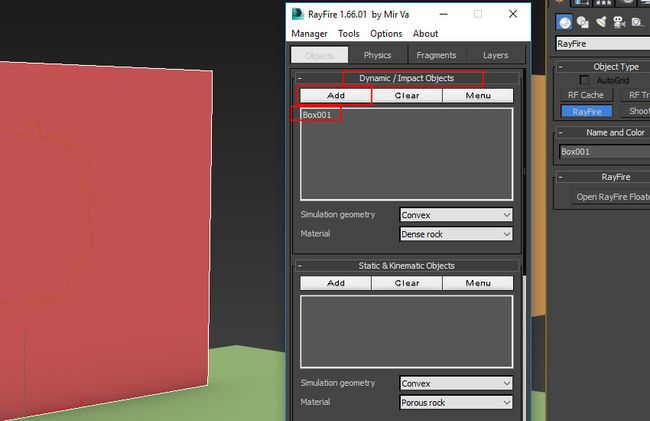Select Box001 in the dynamic objects list

pos(317,115)
